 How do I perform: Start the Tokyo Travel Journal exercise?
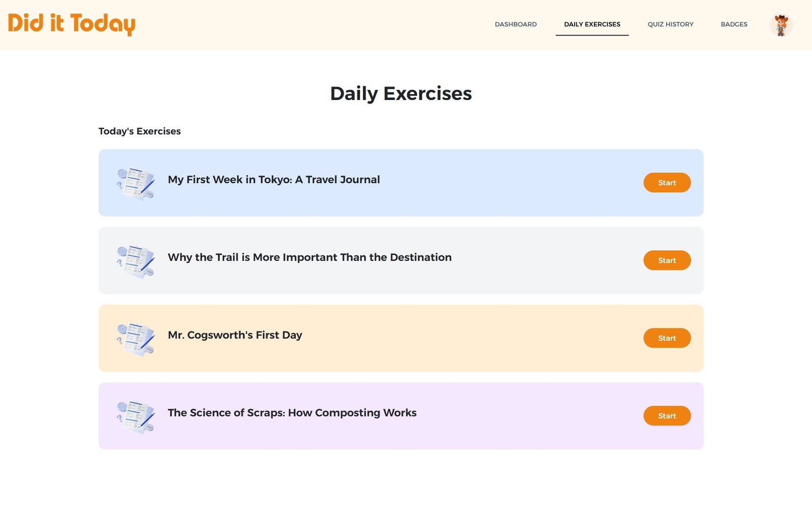[x=667, y=183]
